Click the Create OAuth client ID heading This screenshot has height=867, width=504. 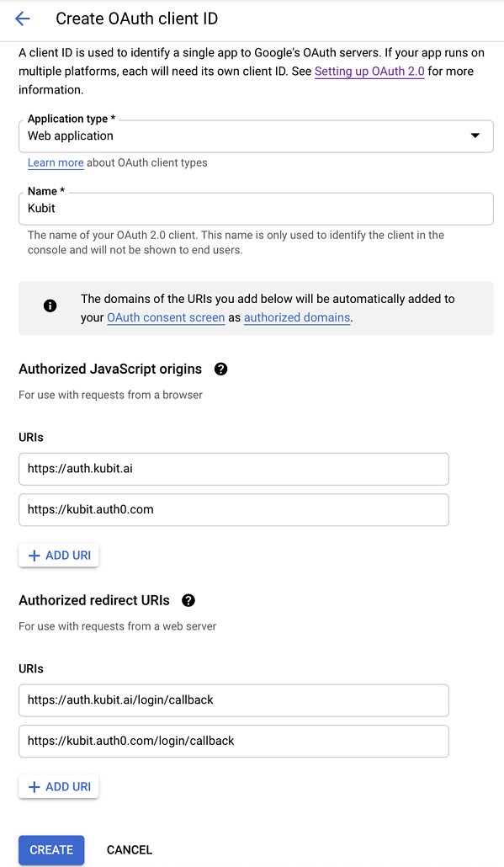(x=136, y=19)
